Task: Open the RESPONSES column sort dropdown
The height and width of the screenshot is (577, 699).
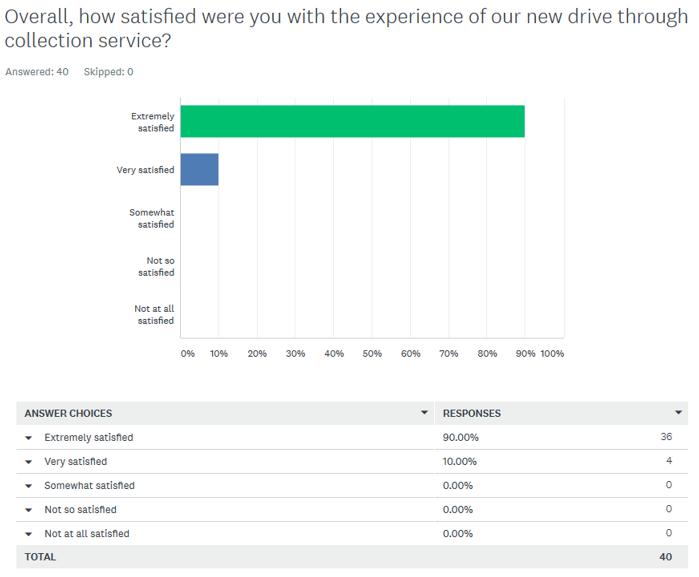Action: [680, 413]
